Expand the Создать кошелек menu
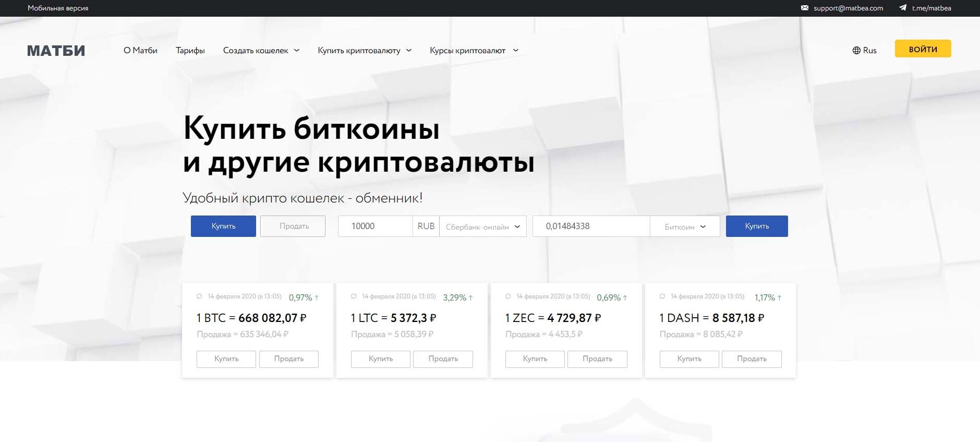The width and height of the screenshot is (980, 442). pos(261,51)
